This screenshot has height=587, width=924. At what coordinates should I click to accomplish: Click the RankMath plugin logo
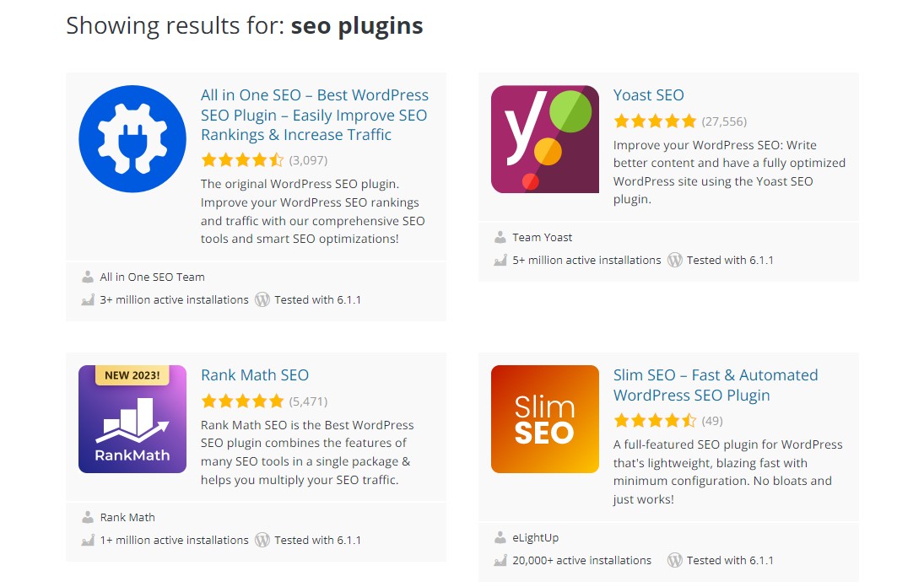point(132,419)
